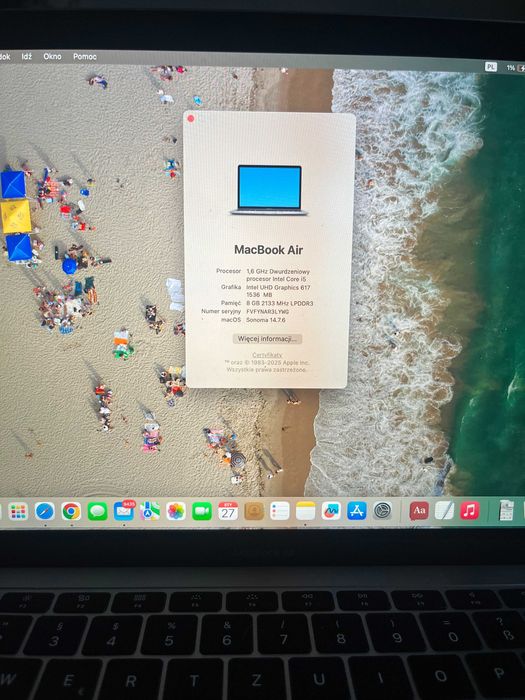Select the MacBook Air title text
The image size is (525, 700).
(268, 250)
